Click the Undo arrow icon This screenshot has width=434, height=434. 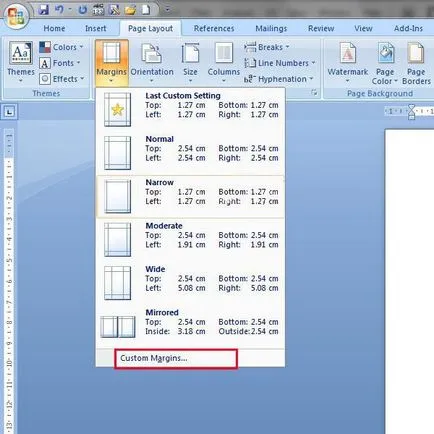pos(59,10)
